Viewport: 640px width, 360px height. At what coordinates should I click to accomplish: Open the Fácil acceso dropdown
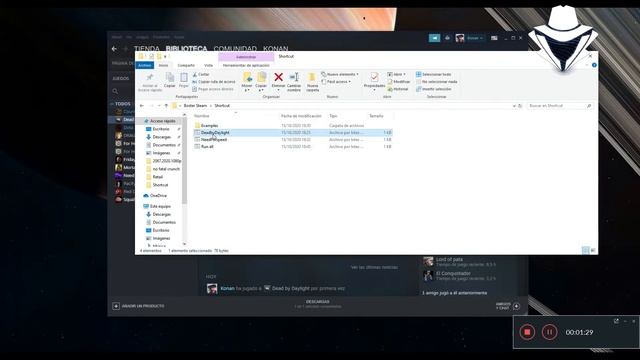(x=336, y=82)
